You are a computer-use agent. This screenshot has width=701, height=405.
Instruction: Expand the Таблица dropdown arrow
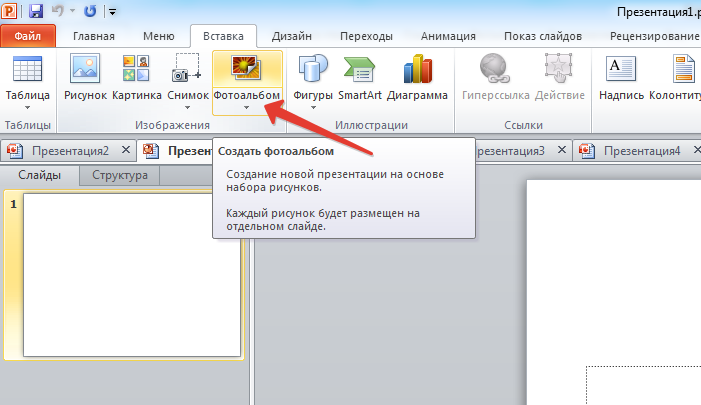27,107
